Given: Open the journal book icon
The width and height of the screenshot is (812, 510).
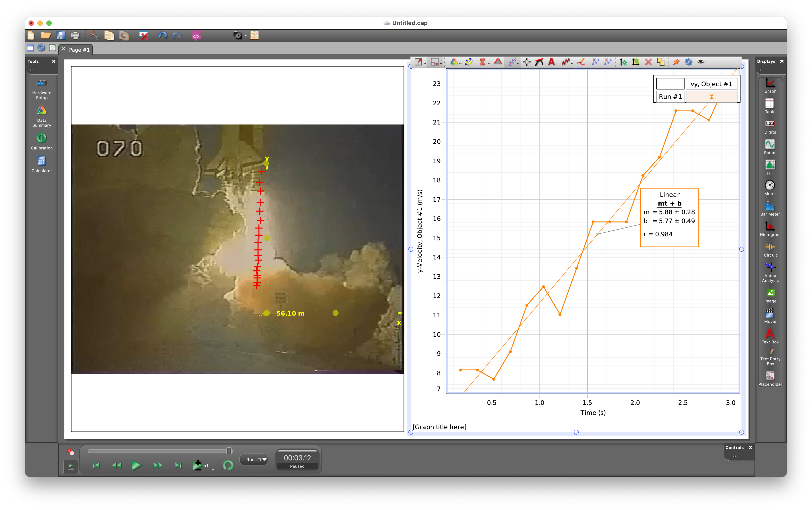Looking at the screenshot, I should coord(255,35).
